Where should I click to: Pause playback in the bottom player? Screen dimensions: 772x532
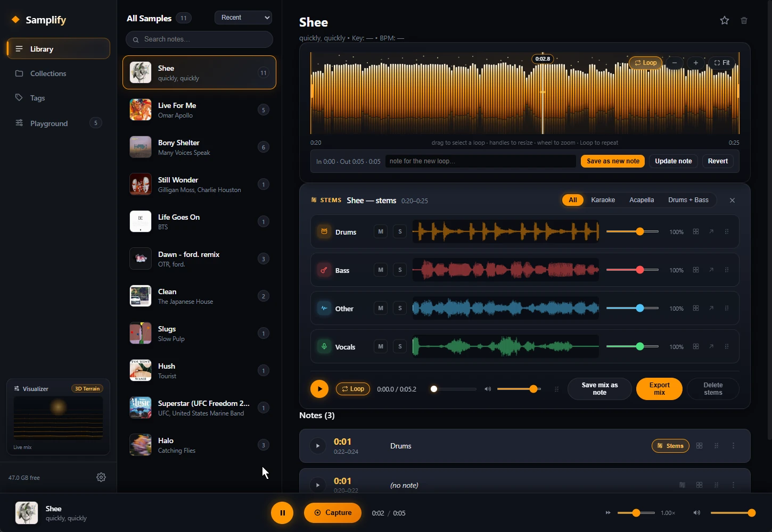282,513
